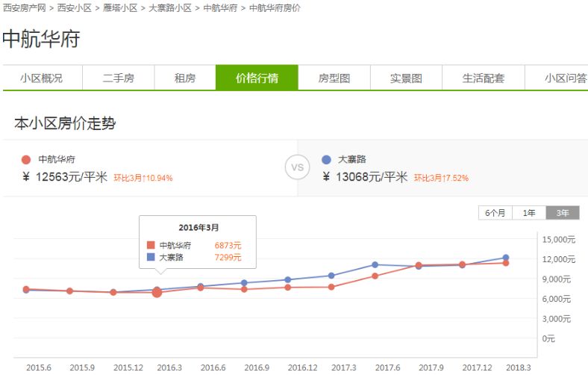588x375 pixels.
Task: Show the 1年 price range
Action: [529, 213]
